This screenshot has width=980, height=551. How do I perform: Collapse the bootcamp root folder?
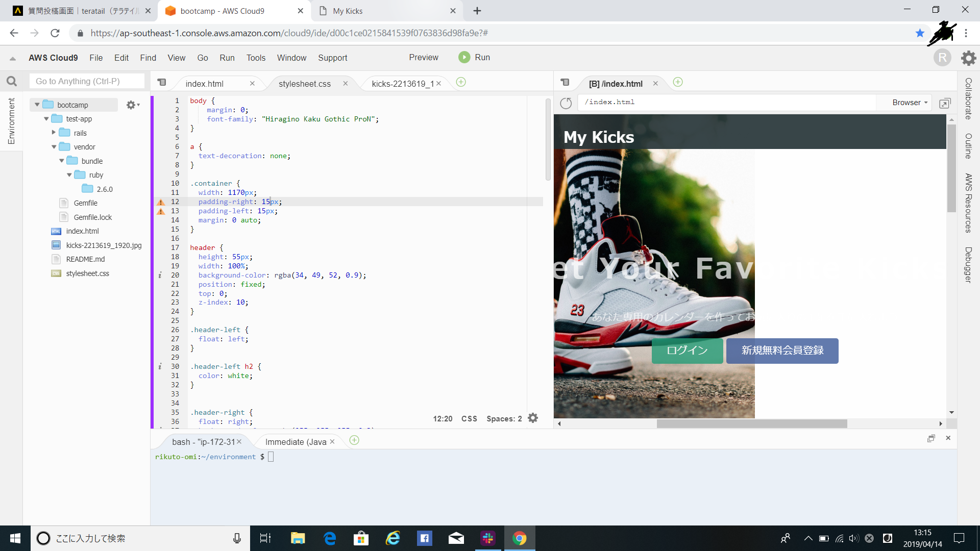click(37, 105)
